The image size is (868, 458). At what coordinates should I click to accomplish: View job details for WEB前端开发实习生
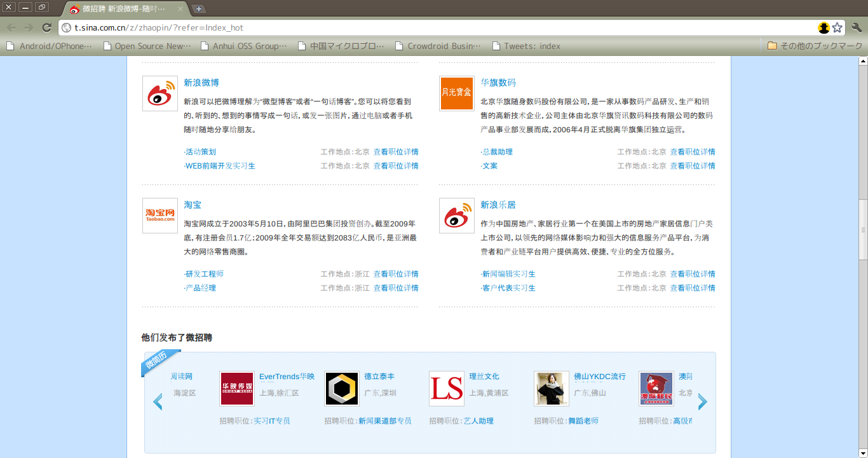[x=396, y=166]
